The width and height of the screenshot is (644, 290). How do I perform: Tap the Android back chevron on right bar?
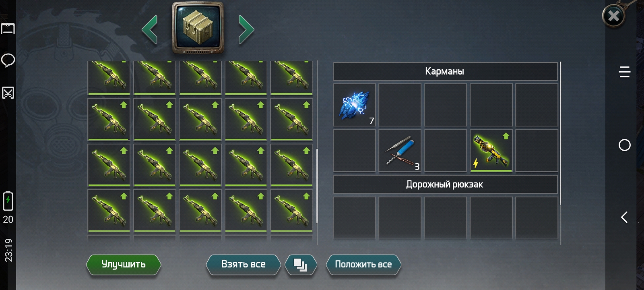click(624, 217)
